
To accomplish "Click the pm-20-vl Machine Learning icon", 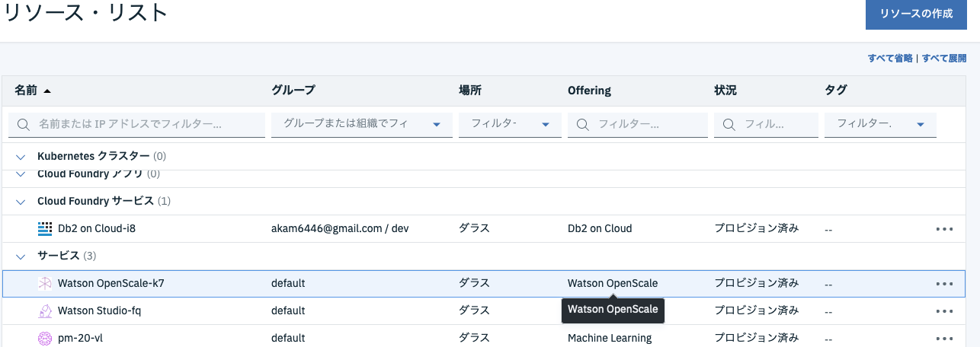I will (45, 338).
